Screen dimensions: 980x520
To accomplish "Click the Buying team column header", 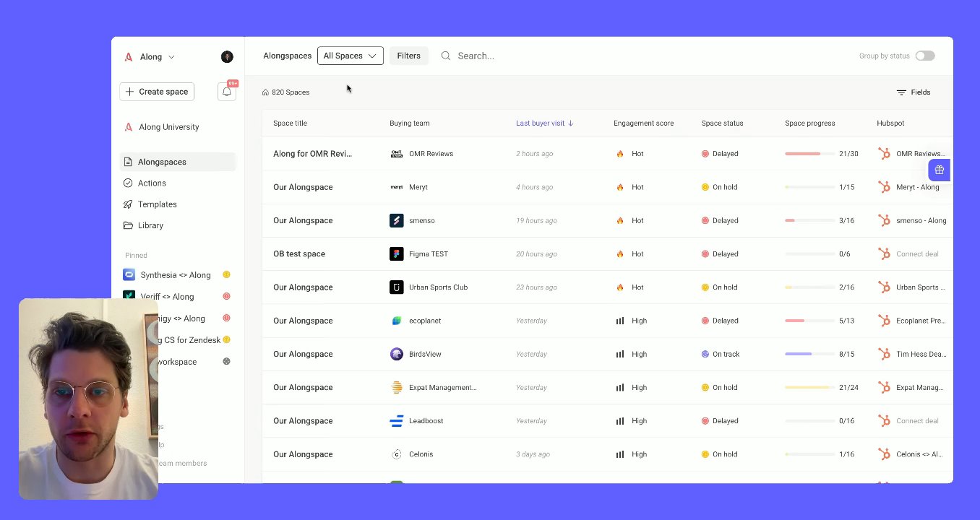I will (x=409, y=123).
